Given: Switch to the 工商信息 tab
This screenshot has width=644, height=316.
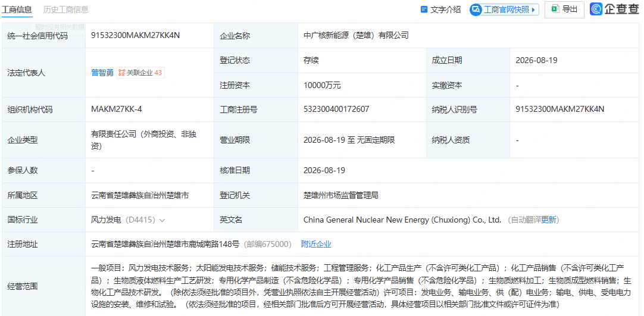Looking at the screenshot, I should [x=17, y=10].
